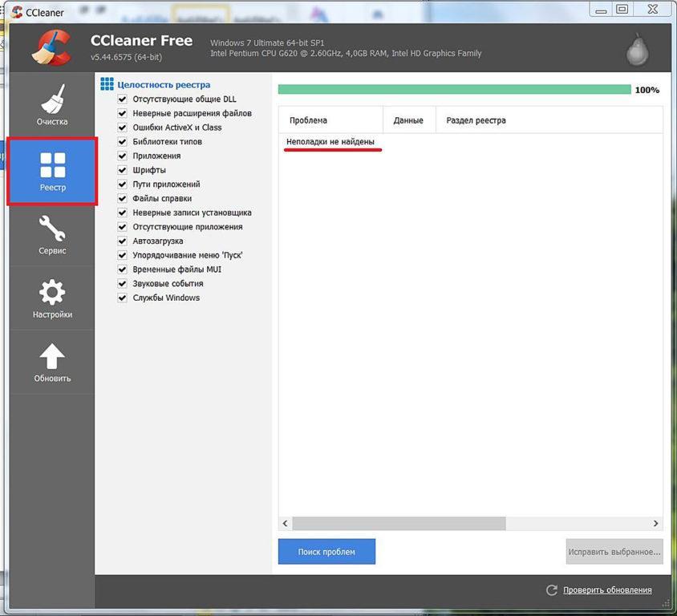Uncheck Файлы справки
This screenshot has height=616, width=677.
[122, 199]
